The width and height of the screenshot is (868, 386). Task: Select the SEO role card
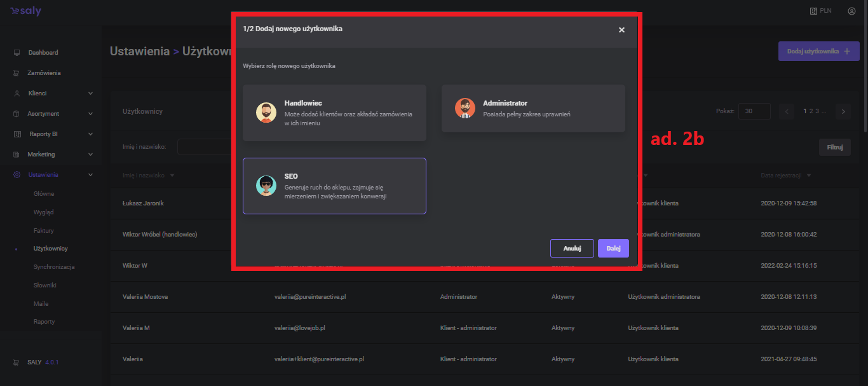[x=334, y=186]
